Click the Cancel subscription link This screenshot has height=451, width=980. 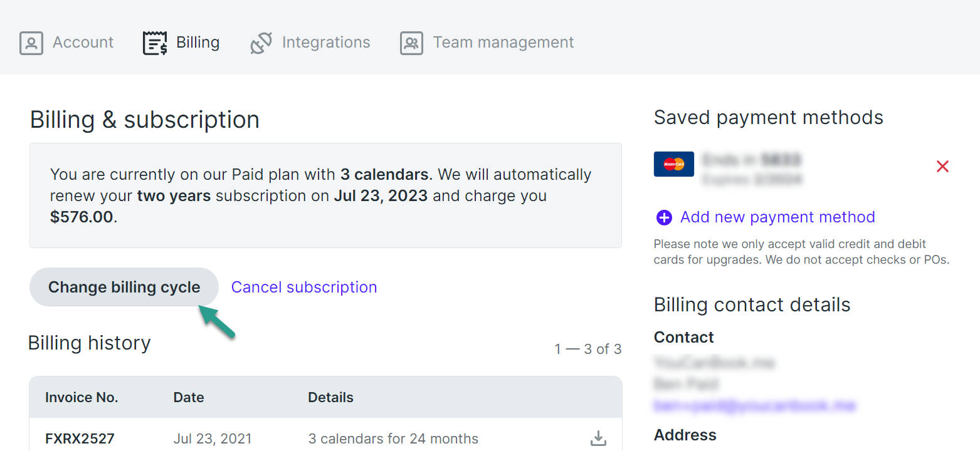pos(304,287)
